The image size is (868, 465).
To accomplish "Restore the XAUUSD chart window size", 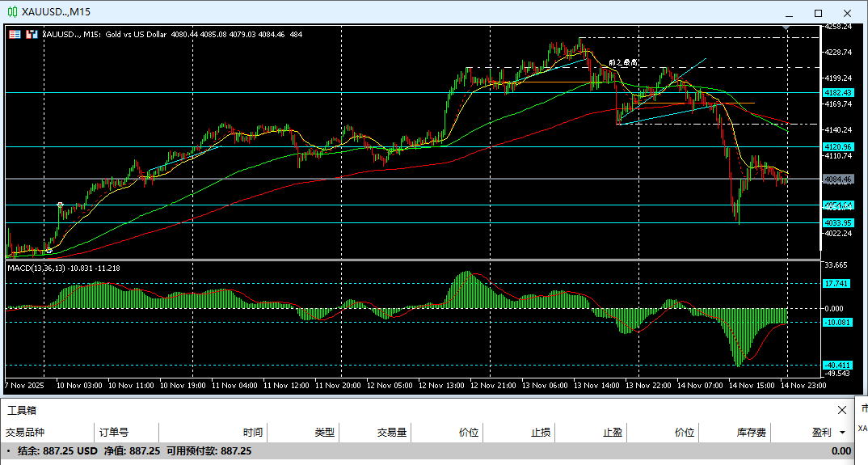I will (818, 13).
